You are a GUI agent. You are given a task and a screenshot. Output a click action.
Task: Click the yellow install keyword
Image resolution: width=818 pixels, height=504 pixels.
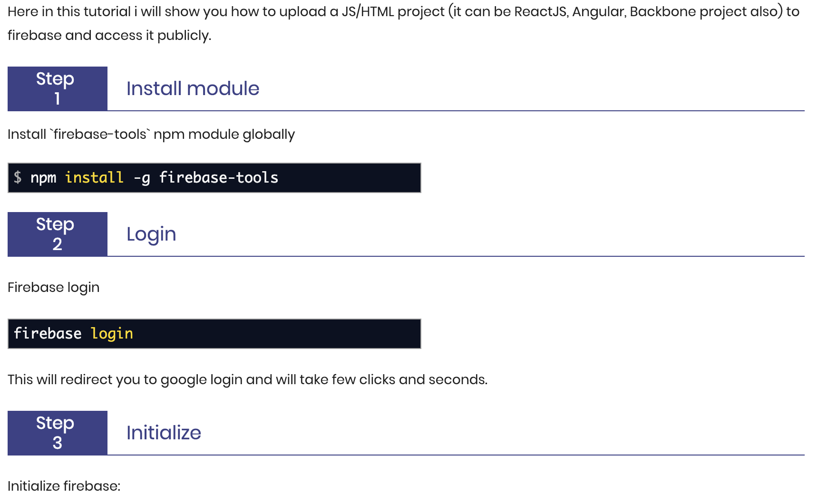tap(94, 178)
